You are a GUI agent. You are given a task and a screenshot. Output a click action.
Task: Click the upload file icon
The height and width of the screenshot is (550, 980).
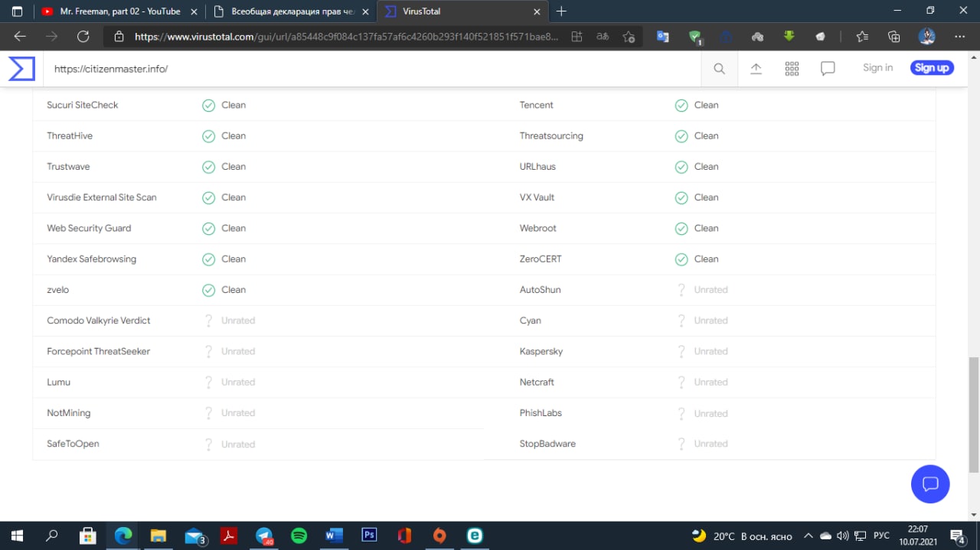click(x=756, y=69)
